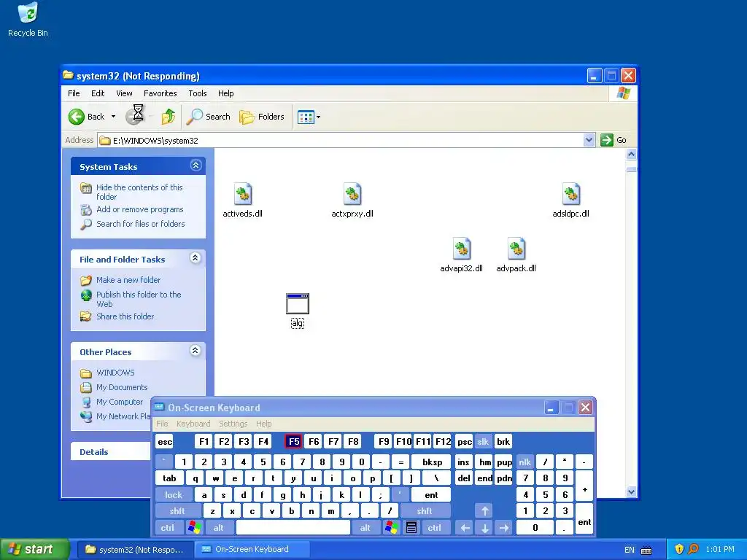Open the Views dropdown arrow

point(318,117)
